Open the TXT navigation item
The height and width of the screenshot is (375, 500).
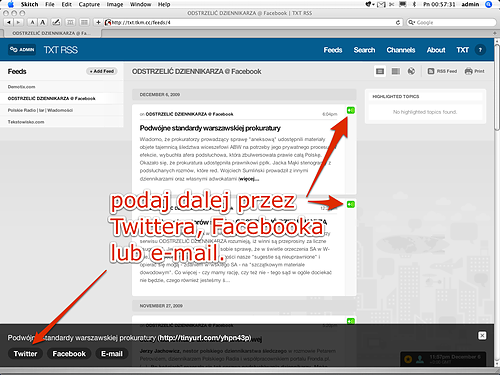pyautogui.click(x=463, y=50)
